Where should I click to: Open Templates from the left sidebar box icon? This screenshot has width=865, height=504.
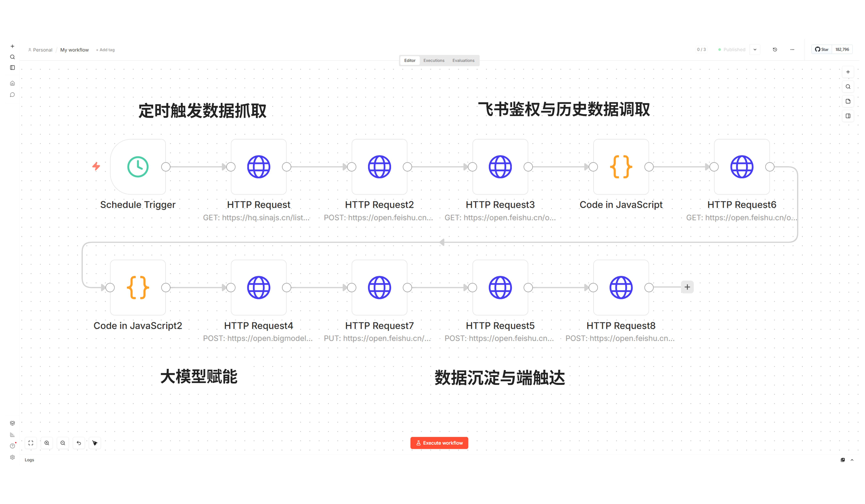[x=12, y=423]
